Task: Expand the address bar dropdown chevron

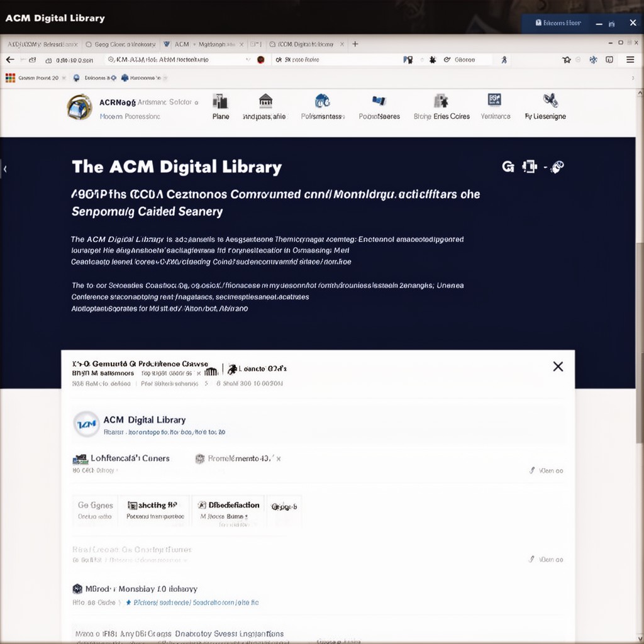Action: [x=248, y=60]
